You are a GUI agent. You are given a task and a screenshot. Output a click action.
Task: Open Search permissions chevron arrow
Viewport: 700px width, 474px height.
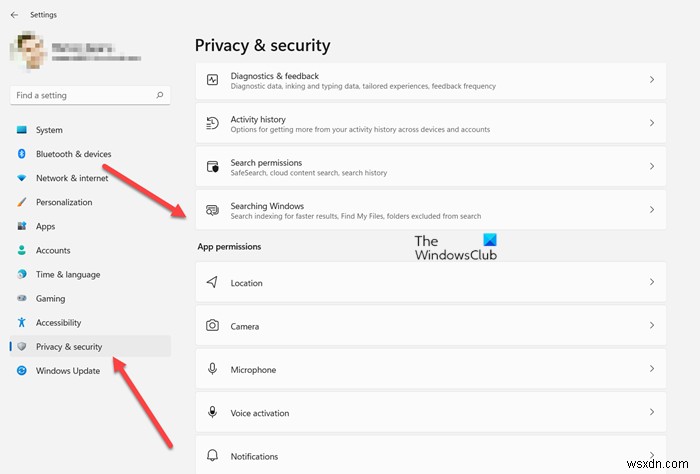pos(652,167)
